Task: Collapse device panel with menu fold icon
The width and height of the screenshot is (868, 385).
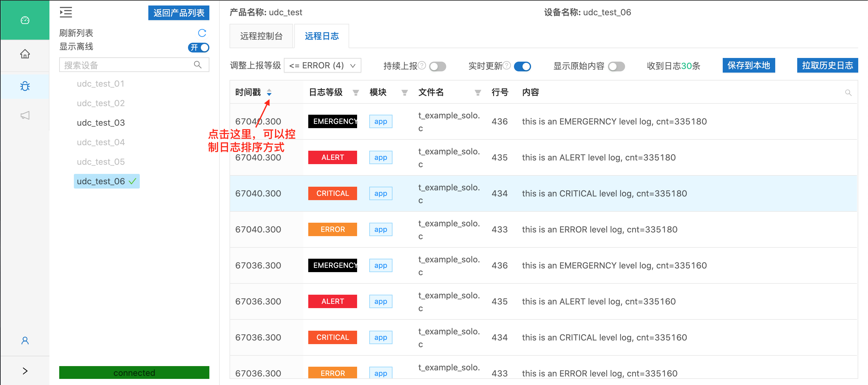Action: 66,13
